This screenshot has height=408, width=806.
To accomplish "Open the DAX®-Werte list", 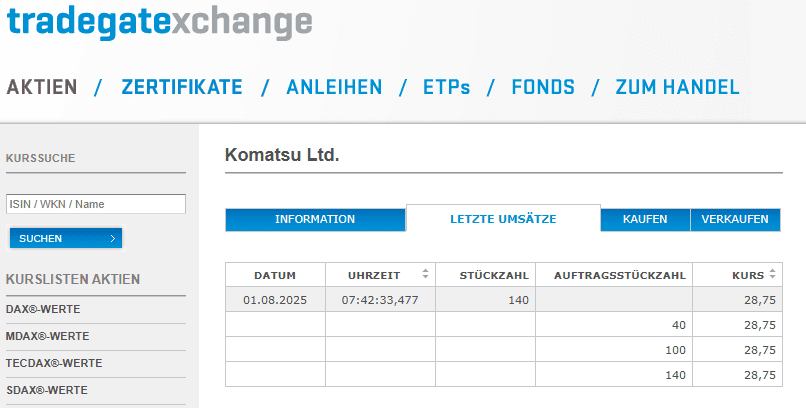I will pos(43,309).
